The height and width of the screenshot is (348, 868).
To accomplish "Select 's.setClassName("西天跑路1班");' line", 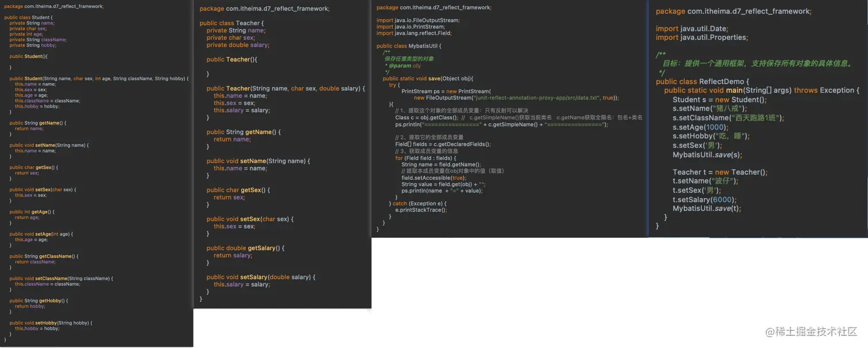I will pos(728,118).
